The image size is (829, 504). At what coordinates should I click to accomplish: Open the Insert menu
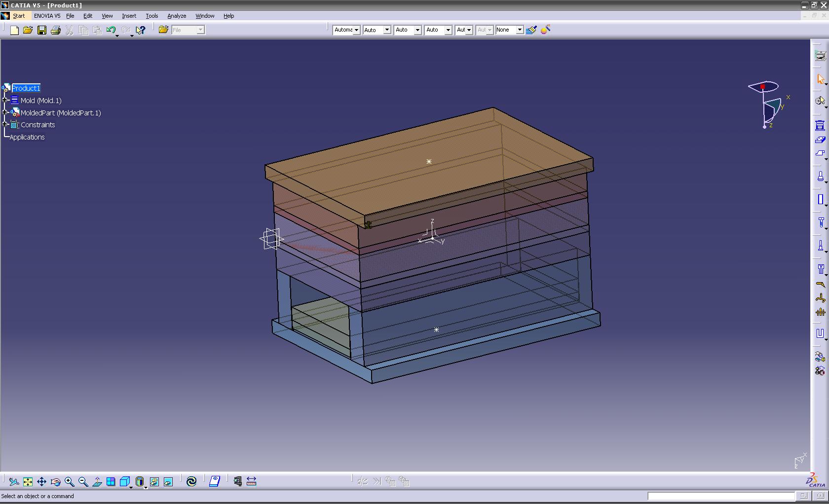129,16
